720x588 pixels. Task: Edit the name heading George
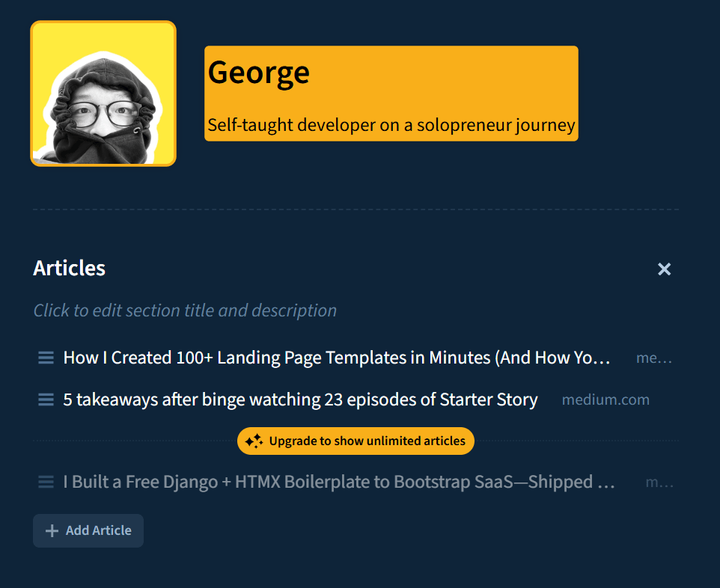pyautogui.click(x=259, y=72)
